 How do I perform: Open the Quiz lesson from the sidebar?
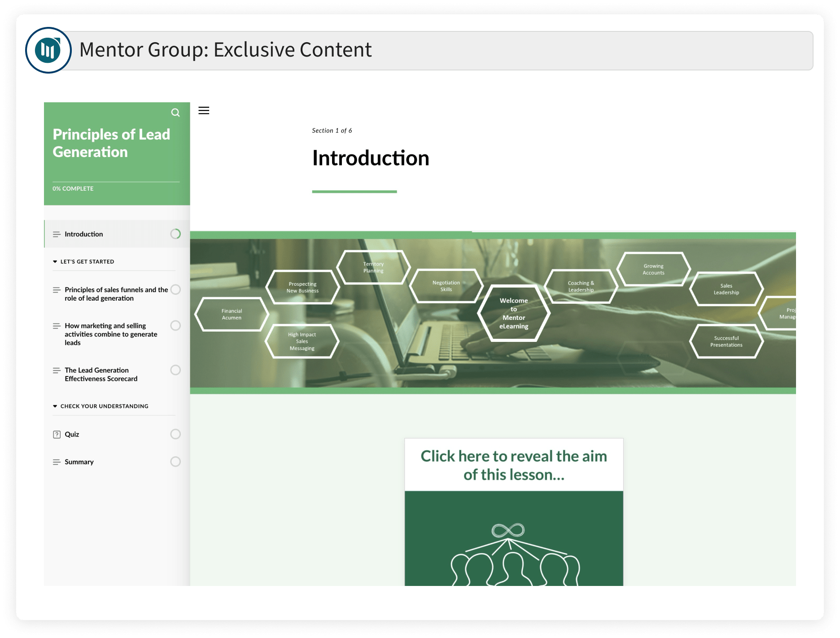[x=72, y=434]
